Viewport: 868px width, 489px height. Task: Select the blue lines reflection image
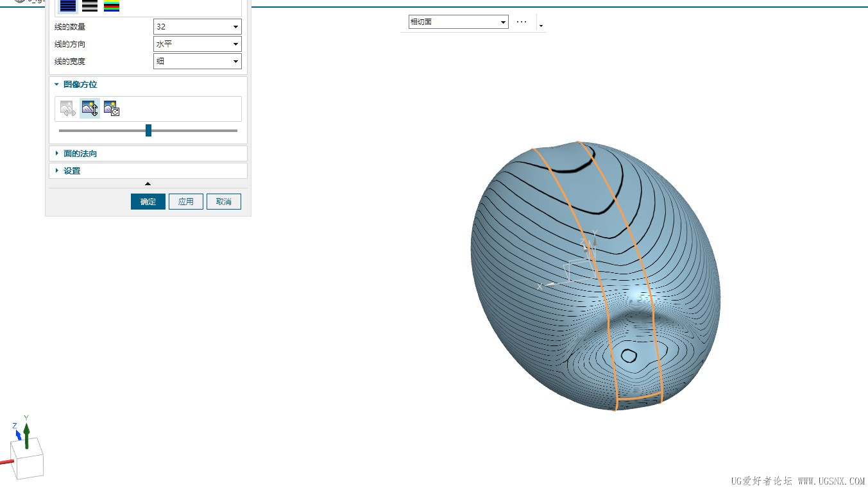[68, 6]
